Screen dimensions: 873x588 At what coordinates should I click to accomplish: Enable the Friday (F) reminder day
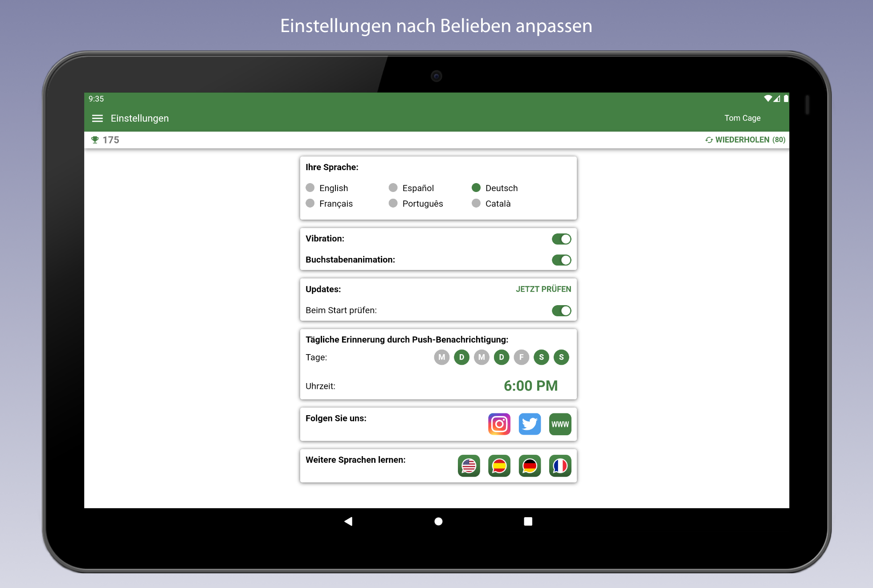point(521,357)
